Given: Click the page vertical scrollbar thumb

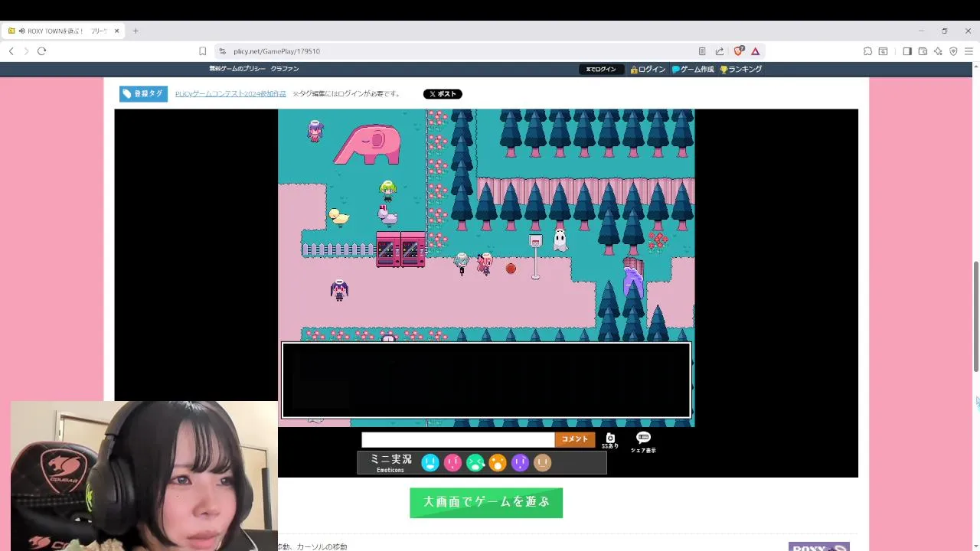Looking at the screenshot, I should click(976, 316).
